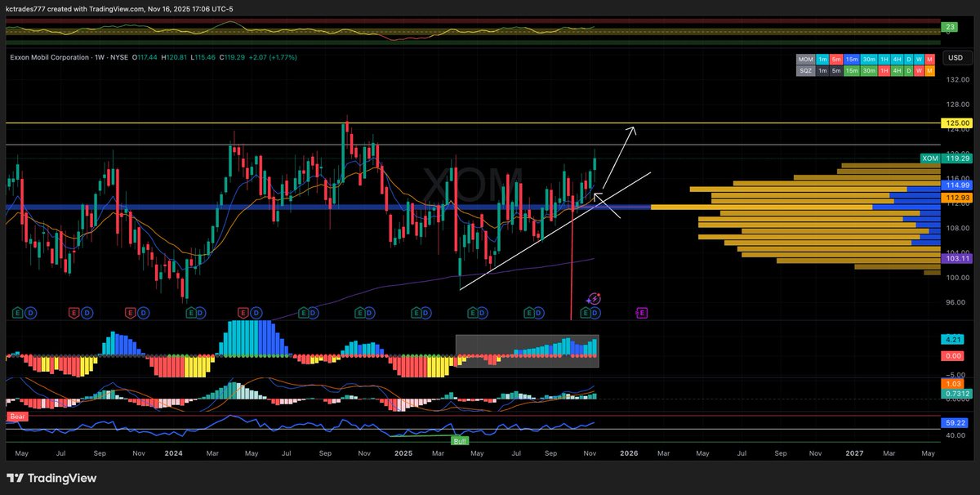This screenshot has width=980, height=495.
Task: Click the 128.00 price axis label
Action: [956, 105]
